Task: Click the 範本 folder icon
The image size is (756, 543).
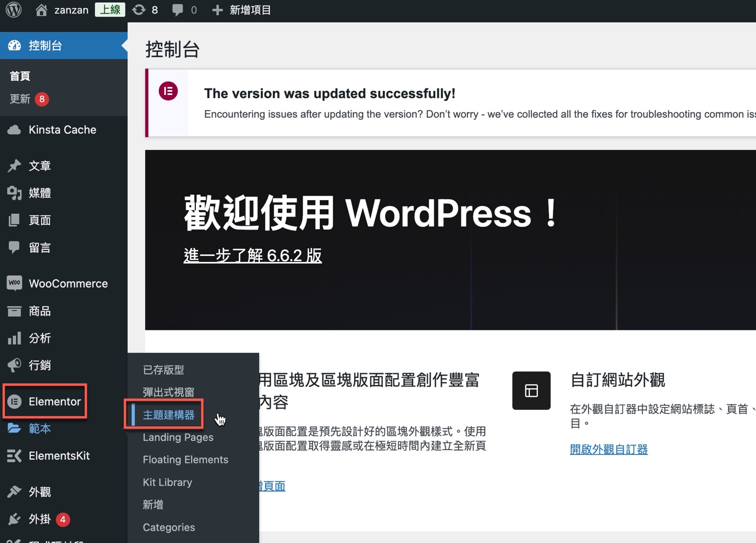Action: tap(15, 428)
